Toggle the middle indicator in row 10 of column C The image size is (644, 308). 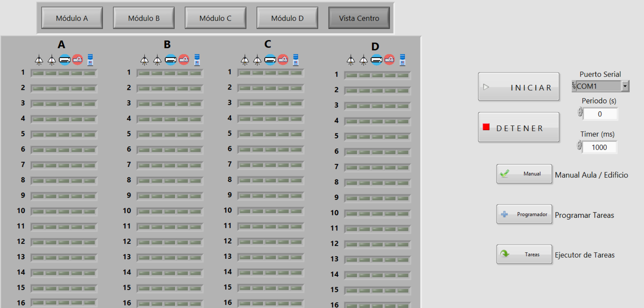coord(270,211)
